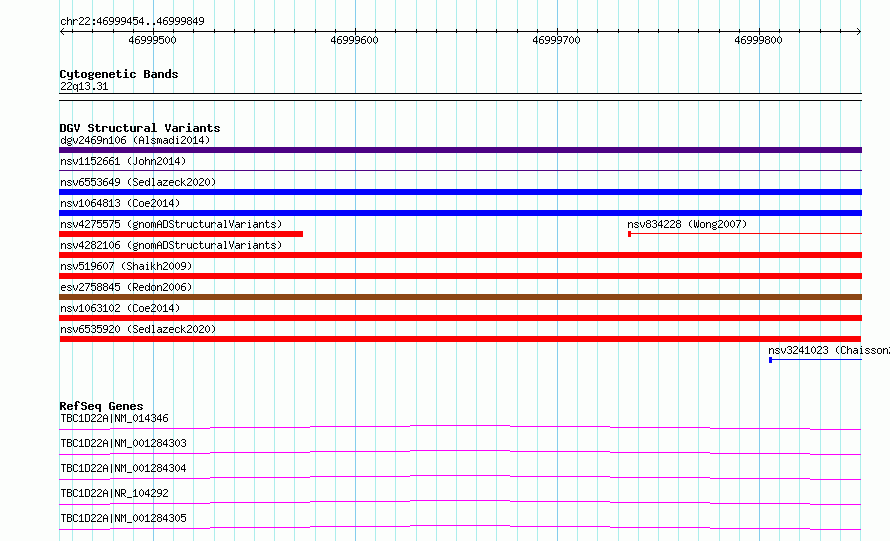This screenshot has height=541, width=890.
Task: Click the short blue nsv3241023 variant line
Action: pyautogui.click(x=815, y=360)
